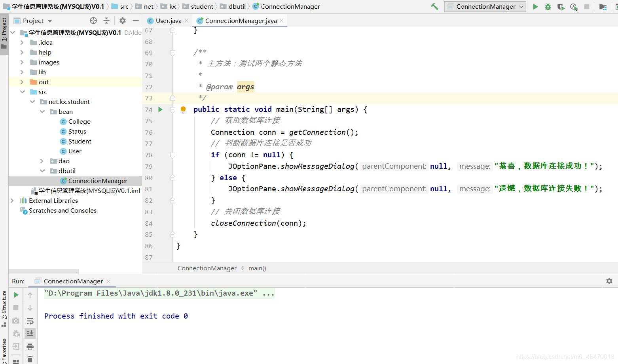Open Run panel settings gear

click(609, 281)
